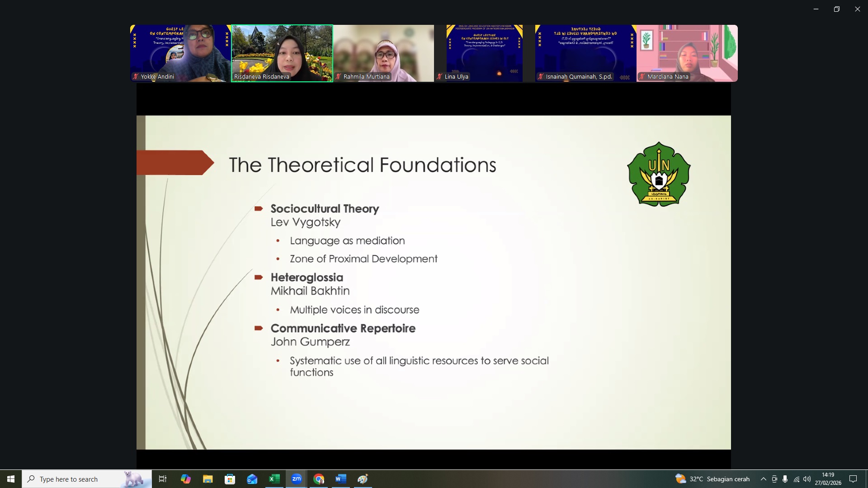This screenshot has width=868, height=488.
Task: Open the Windows Start menu
Action: pyautogui.click(x=11, y=479)
